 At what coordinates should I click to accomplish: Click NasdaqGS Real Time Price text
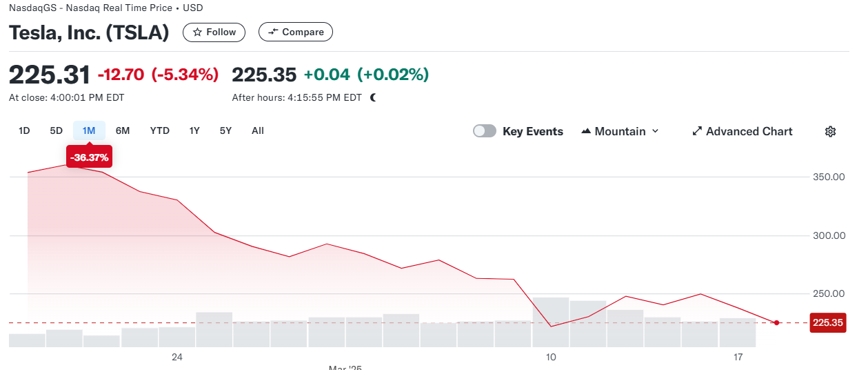[105, 8]
